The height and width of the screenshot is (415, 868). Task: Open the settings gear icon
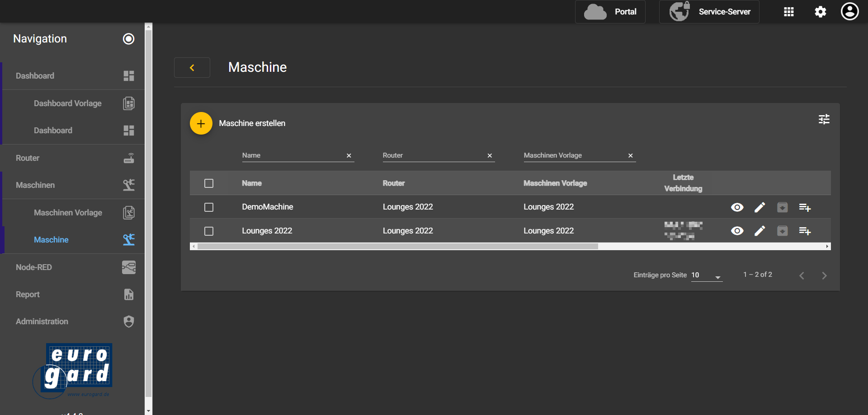coord(820,12)
